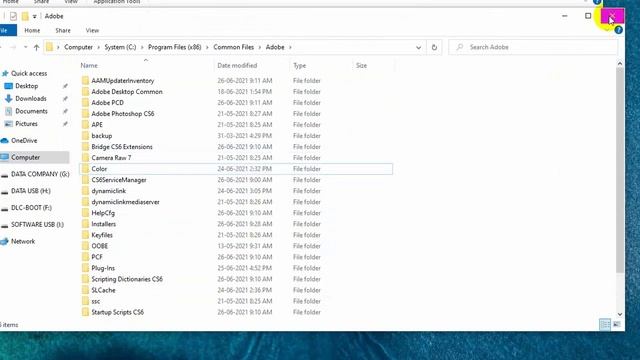Select the PCF folder name
The width and height of the screenshot is (640, 360).
click(x=97, y=257)
